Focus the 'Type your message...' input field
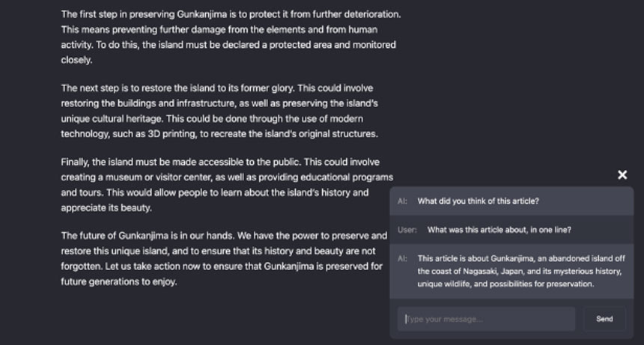644x345 pixels. 487,319
